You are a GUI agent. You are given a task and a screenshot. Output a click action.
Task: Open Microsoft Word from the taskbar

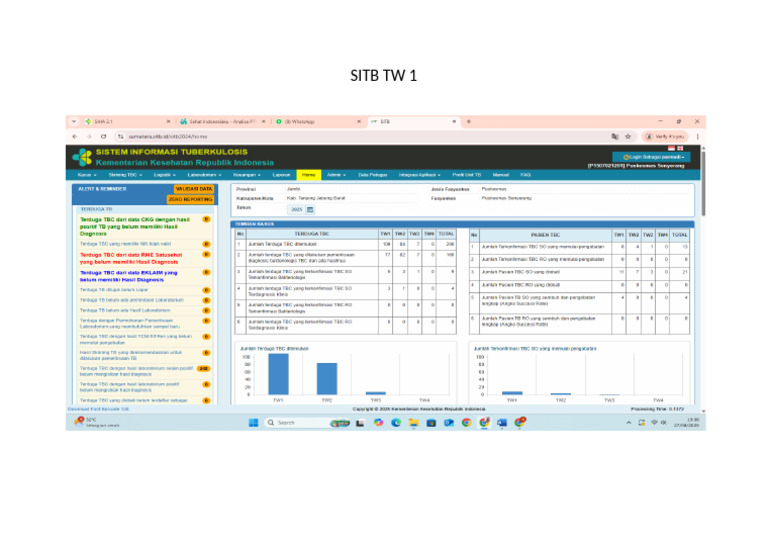[x=502, y=423]
